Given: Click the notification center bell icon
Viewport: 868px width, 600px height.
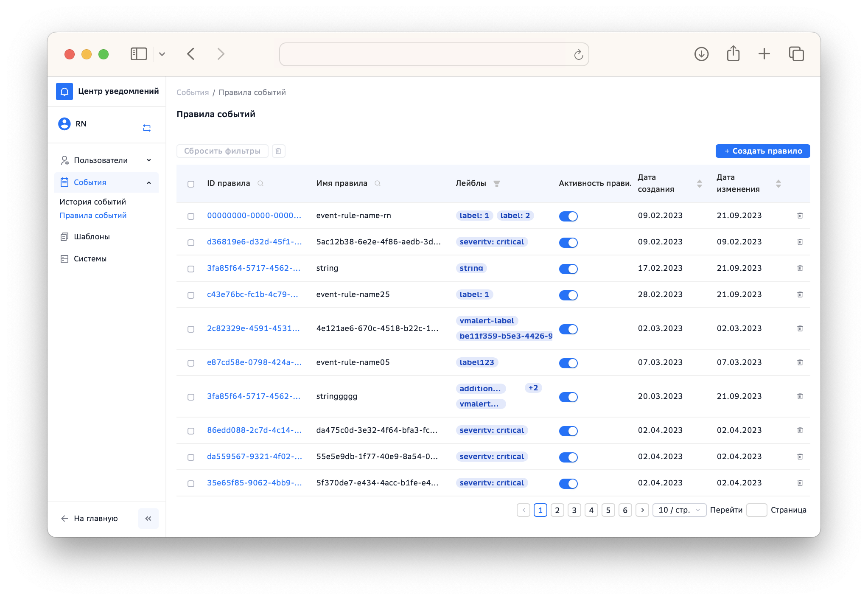Looking at the screenshot, I should point(64,91).
